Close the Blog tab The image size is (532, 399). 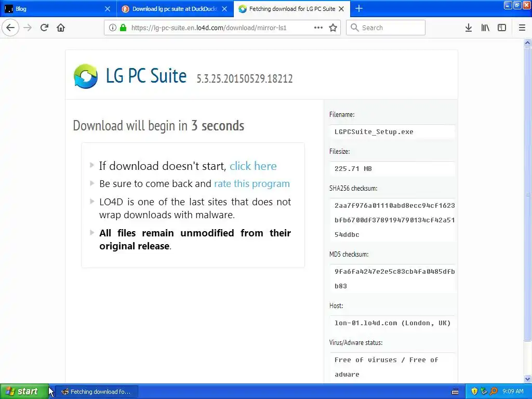coord(108,9)
